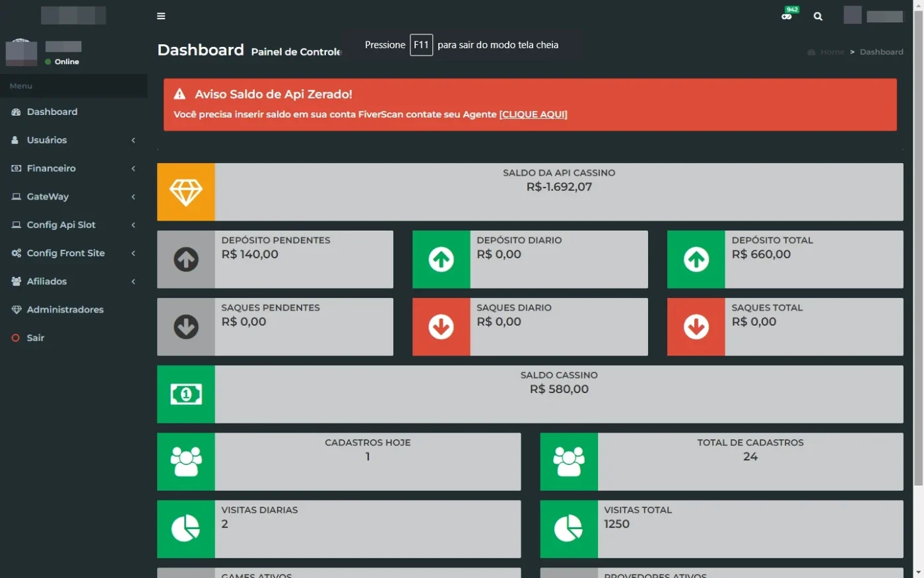The image size is (924, 578).
Task: Expand the GateWay submenu chevron
Action: point(133,197)
